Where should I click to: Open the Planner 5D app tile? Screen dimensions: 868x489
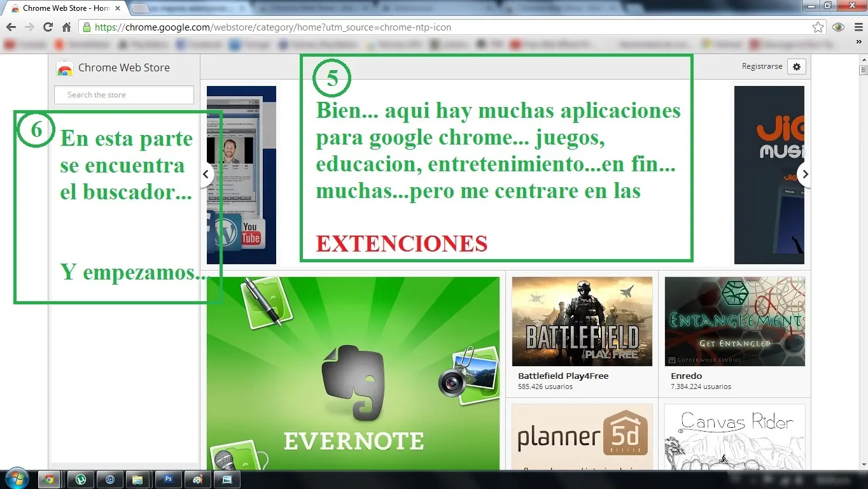click(x=582, y=437)
